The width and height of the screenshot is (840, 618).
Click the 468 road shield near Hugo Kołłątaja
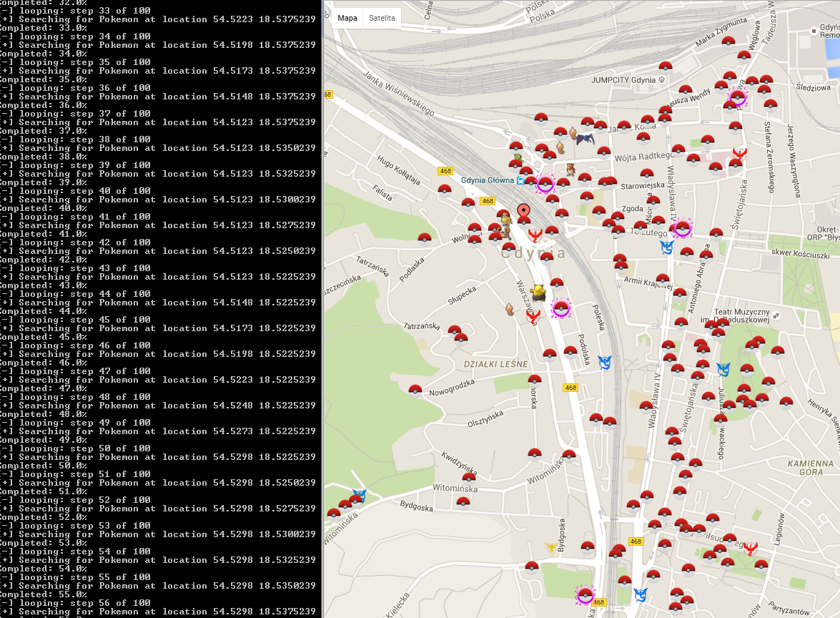(445, 171)
